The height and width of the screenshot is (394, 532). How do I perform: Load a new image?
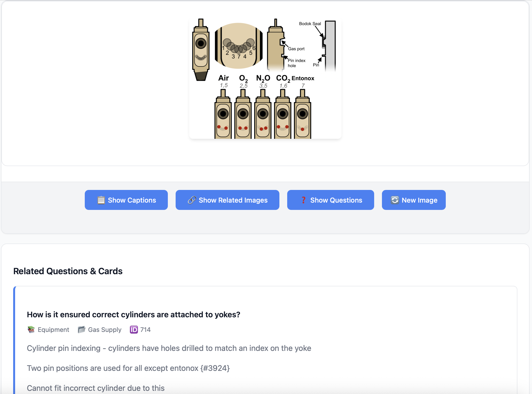pyautogui.click(x=413, y=200)
